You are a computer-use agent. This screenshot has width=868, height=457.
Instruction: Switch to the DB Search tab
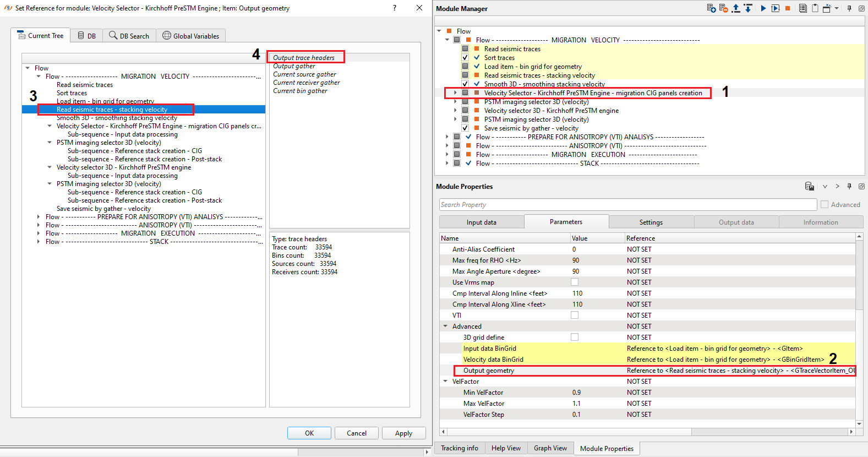click(x=129, y=36)
